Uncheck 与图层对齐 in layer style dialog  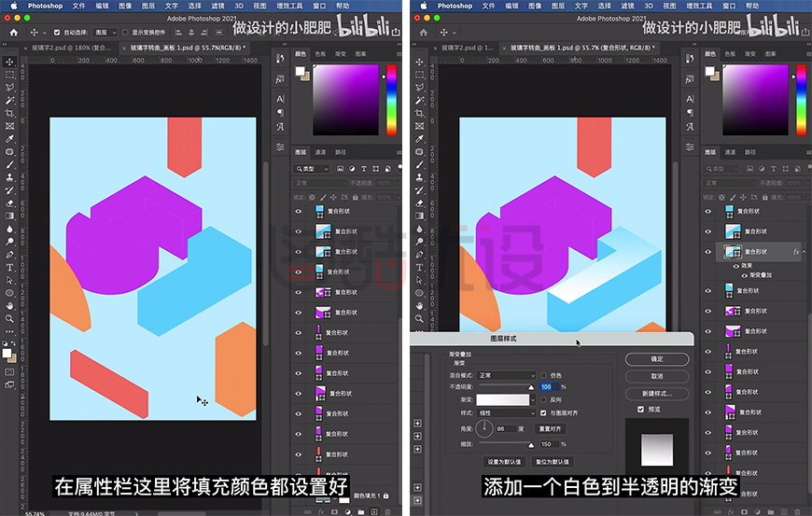543,413
